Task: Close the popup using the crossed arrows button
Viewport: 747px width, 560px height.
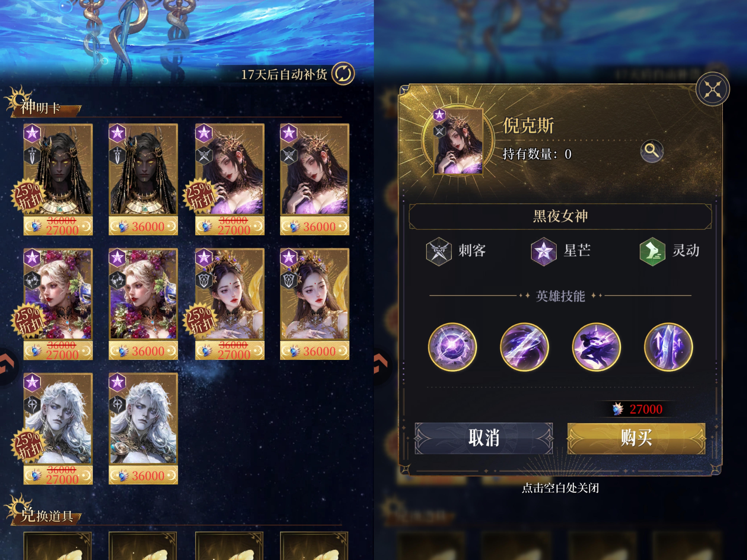Action: [x=713, y=90]
